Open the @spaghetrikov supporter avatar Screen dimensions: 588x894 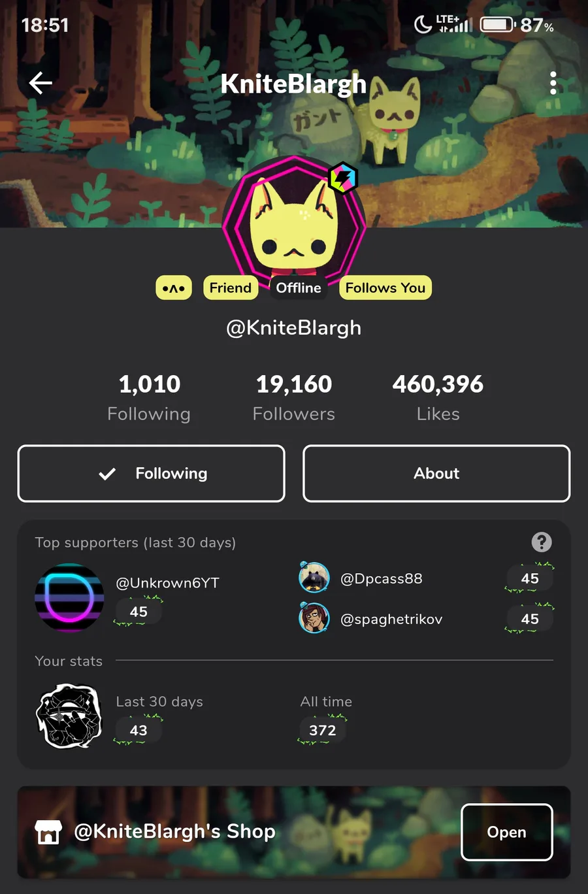314,618
